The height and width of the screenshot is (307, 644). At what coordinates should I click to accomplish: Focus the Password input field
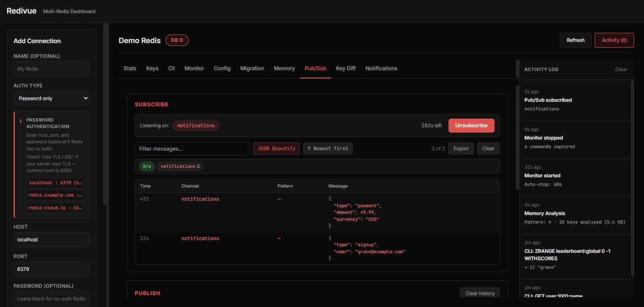click(51, 299)
